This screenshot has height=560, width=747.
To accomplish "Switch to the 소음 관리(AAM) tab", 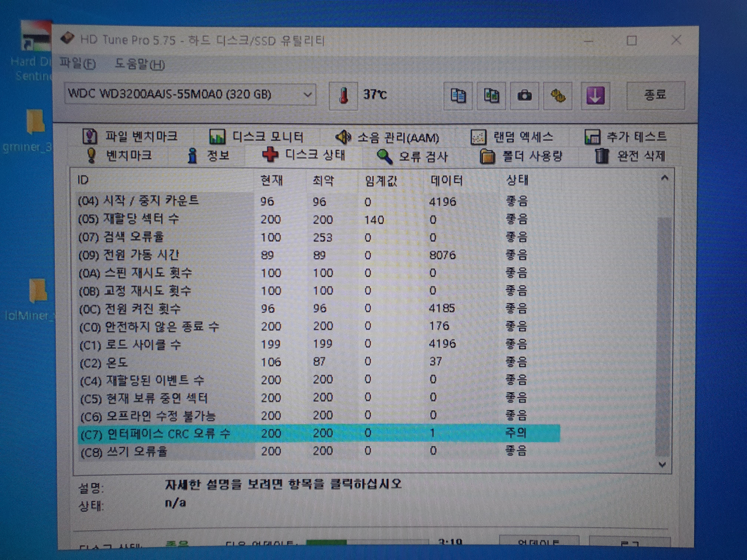I will [387, 137].
